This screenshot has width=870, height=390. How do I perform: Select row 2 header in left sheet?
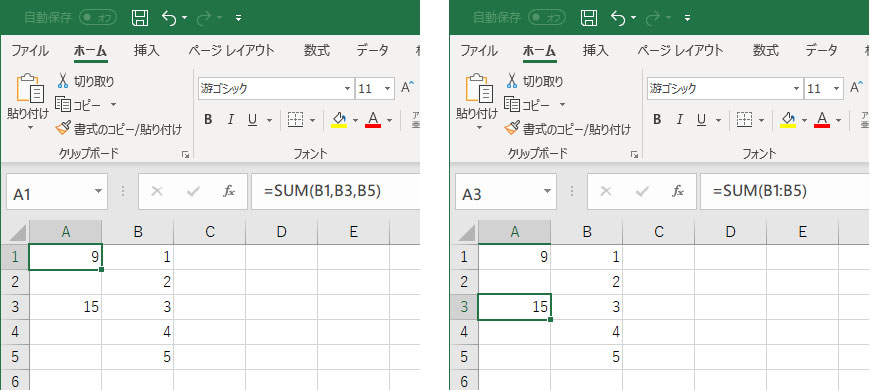coord(15,282)
